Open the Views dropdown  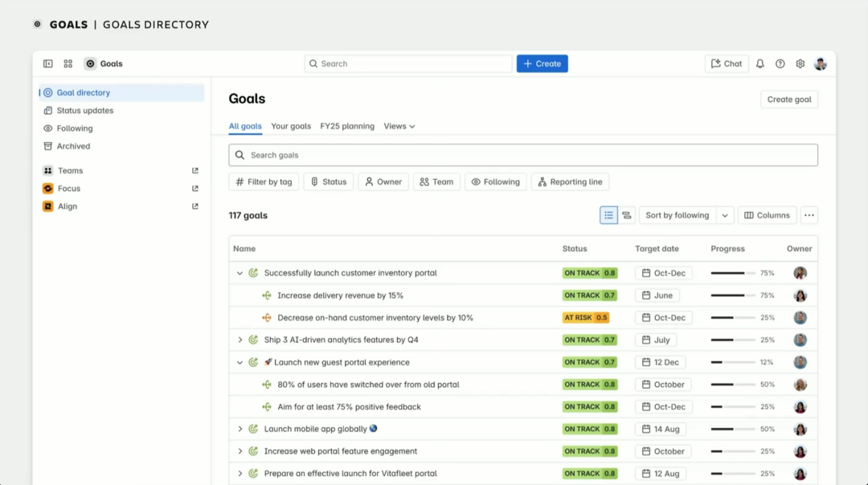tap(399, 126)
